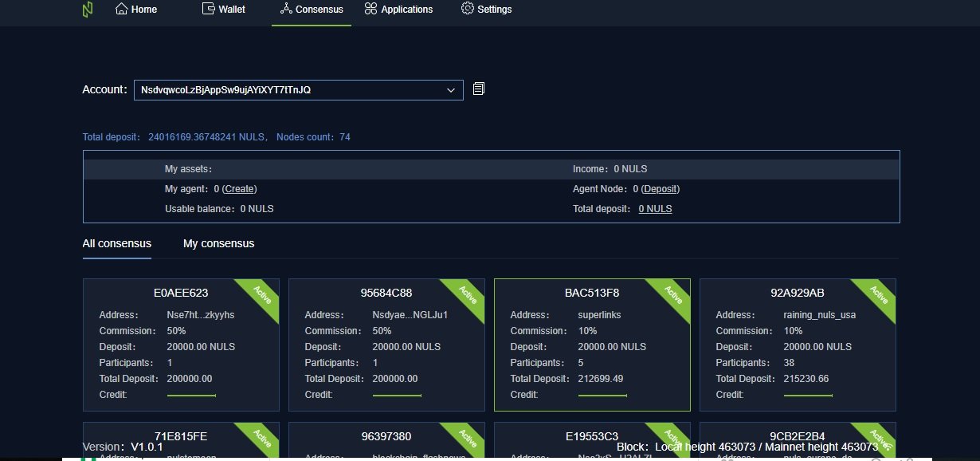Open the Consensus menu item
This screenshot has height=461, width=980.
[x=312, y=10]
